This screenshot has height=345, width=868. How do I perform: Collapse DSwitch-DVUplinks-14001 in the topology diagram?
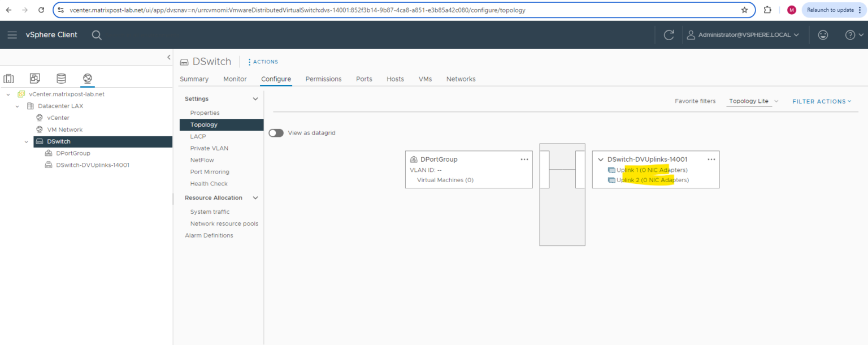click(600, 159)
